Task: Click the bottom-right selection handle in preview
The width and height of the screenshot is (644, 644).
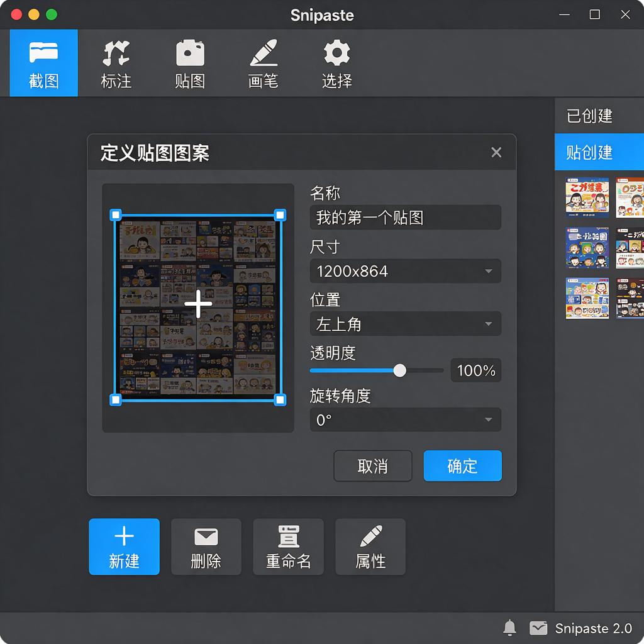Action: [x=280, y=399]
